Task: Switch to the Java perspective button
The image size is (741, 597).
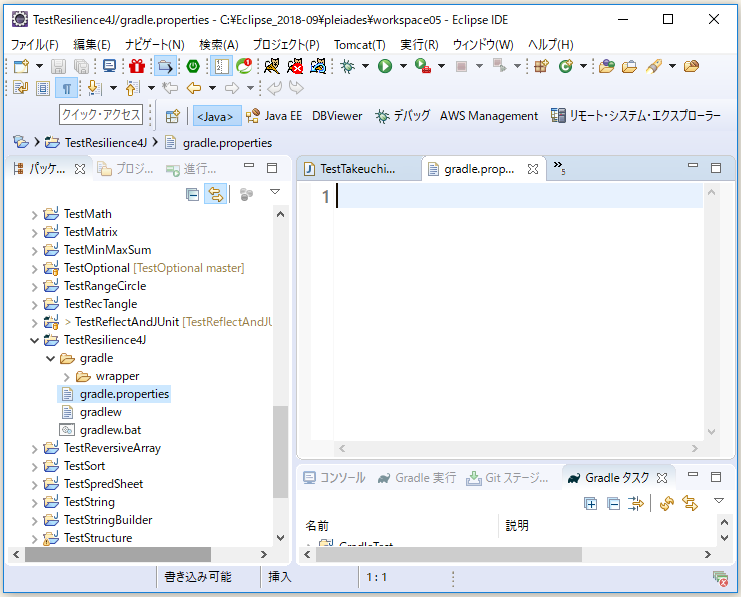Action: [215, 116]
